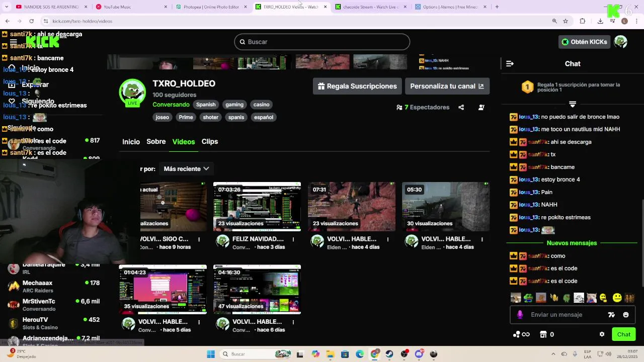Open the smiley emoji picker in chat box

click(x=626, y=315)
